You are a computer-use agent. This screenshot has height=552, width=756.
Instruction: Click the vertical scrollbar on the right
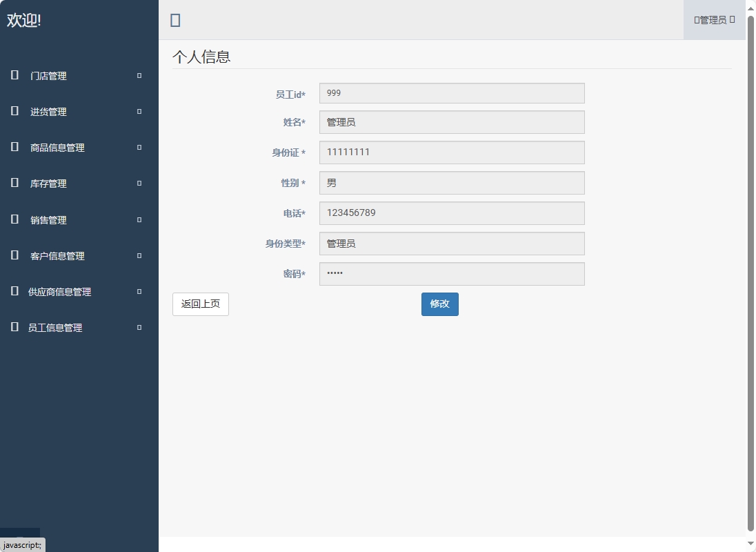click(750, 276)
